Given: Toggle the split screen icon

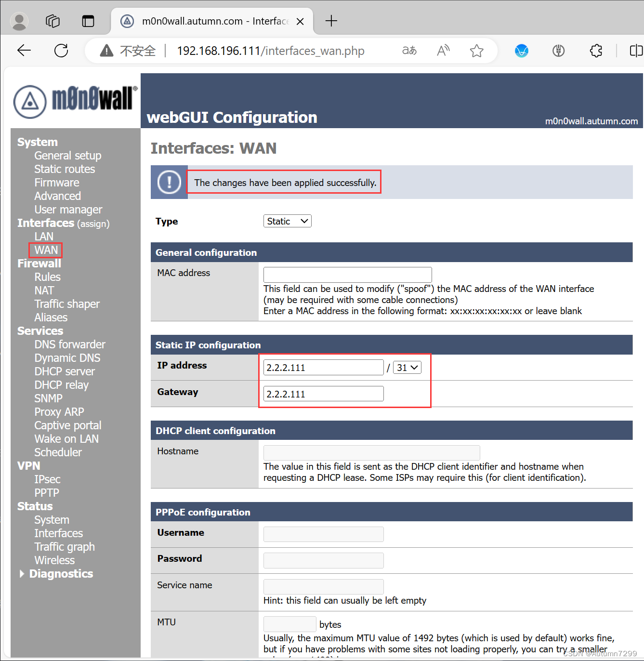Looking at the screenshot, I should click(x=636, y=51).
